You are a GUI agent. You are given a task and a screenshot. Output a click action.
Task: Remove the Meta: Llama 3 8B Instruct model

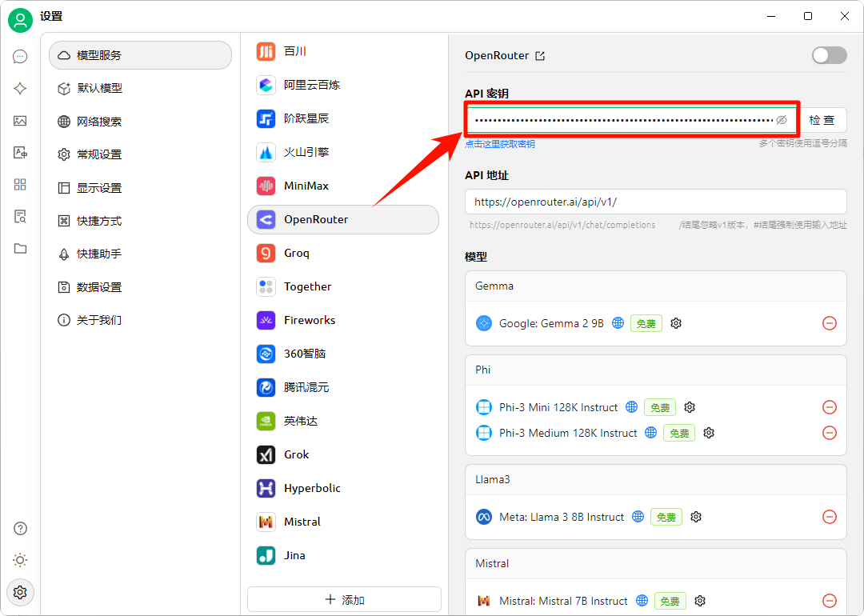(830, 517)
